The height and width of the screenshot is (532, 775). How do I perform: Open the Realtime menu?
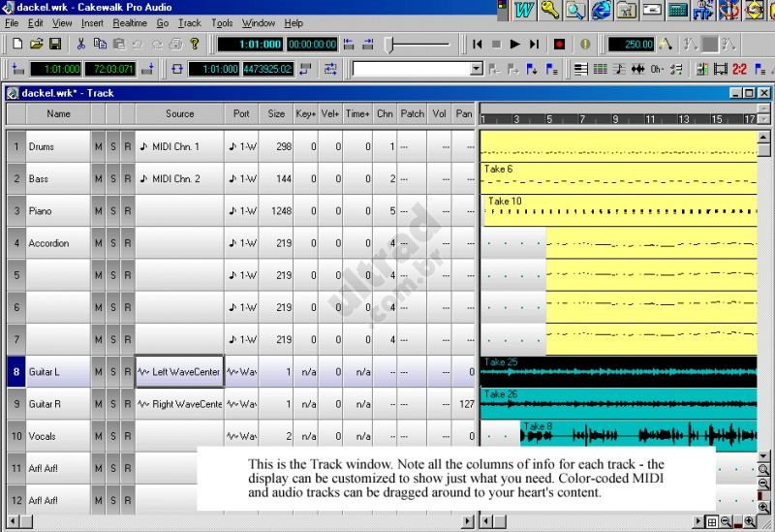coord(130,23)
